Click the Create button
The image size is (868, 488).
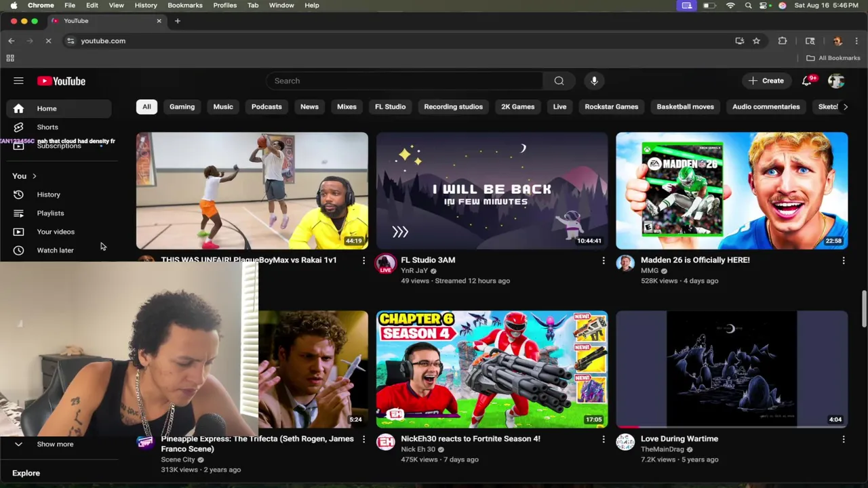click(766, 81)
